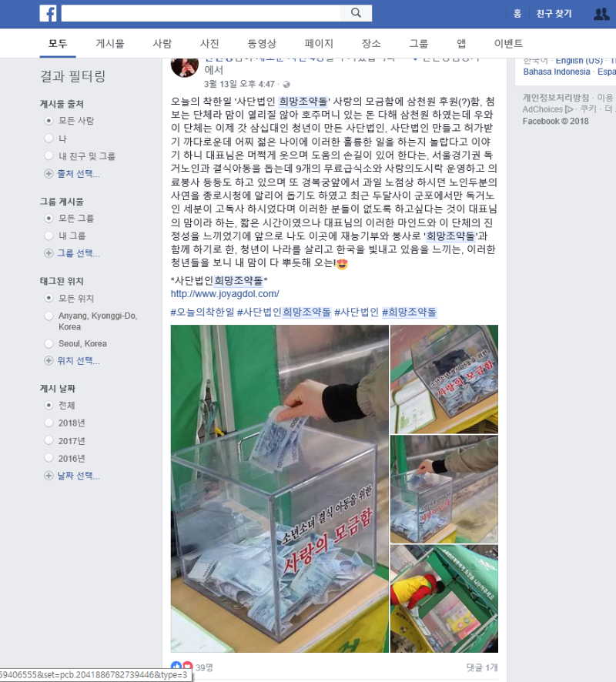Select the 내 그룹 radio button

(x=49, y=236)
